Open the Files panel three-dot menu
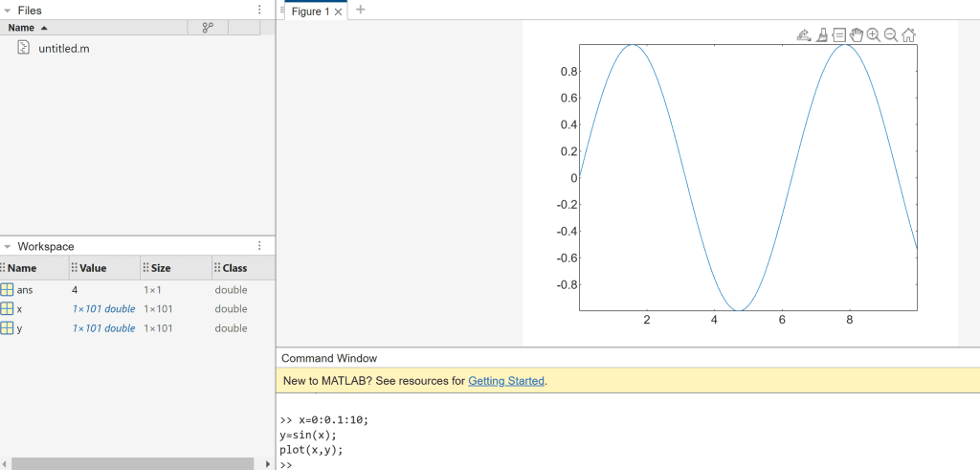This screenshot has width=980, height=470. pos(259,10)
